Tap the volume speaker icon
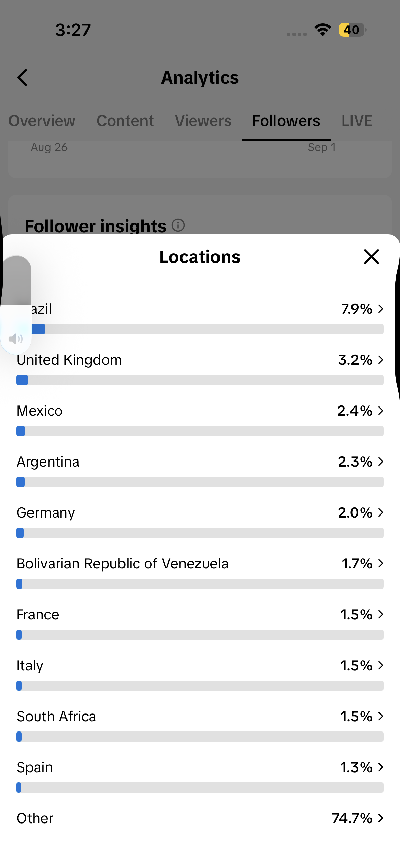400x868 pixels. [16, 339]
